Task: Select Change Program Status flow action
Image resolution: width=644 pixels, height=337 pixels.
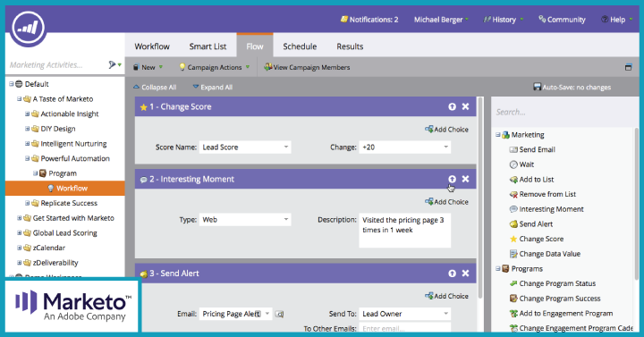Action: coord(553,283)
